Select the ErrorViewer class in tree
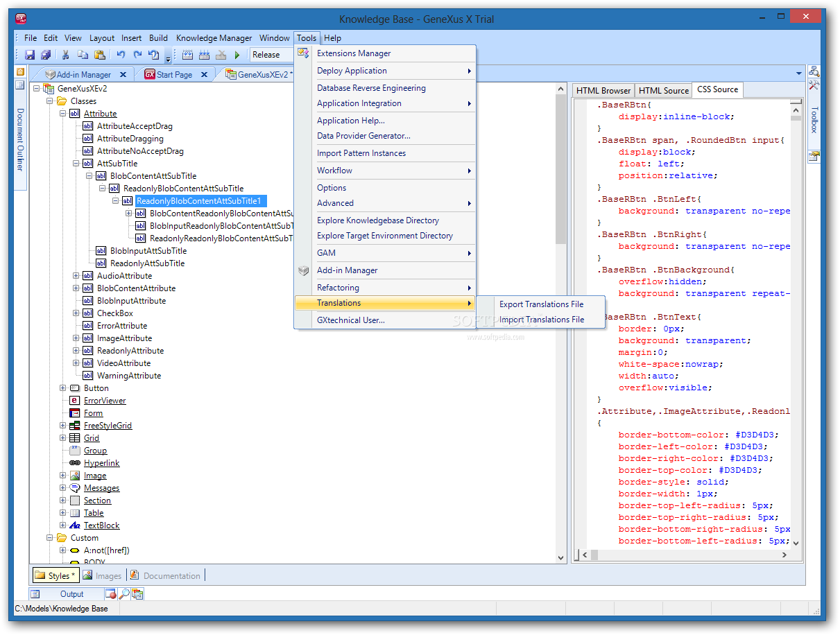The width and height of the screenshot is (840, 635). [x=105, y=401]
